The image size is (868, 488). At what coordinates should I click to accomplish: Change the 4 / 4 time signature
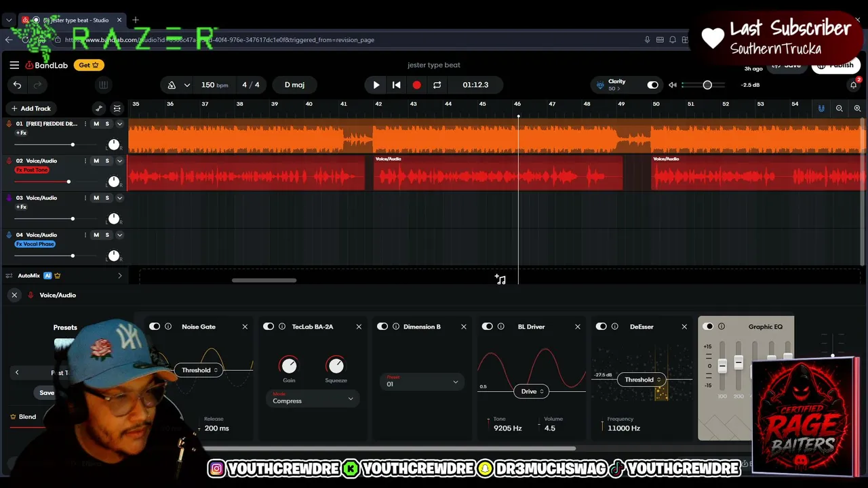click(251, 85)
